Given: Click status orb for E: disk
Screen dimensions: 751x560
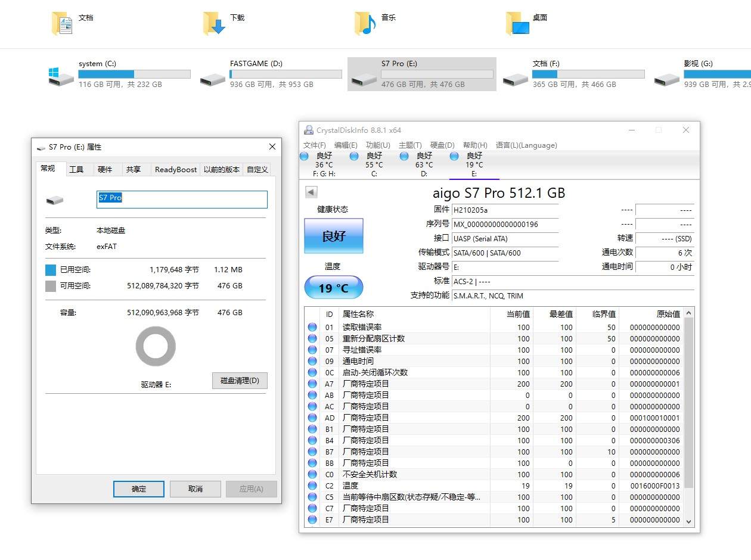Looking at the screenshot, I should 454,156.
